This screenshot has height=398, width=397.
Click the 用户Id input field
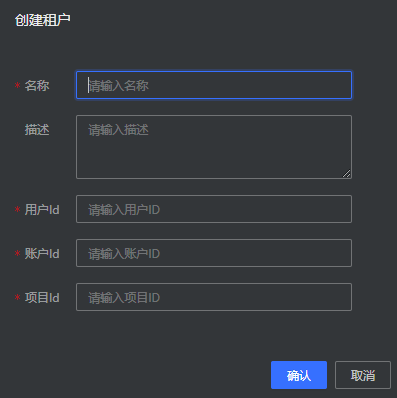[214, 209]
